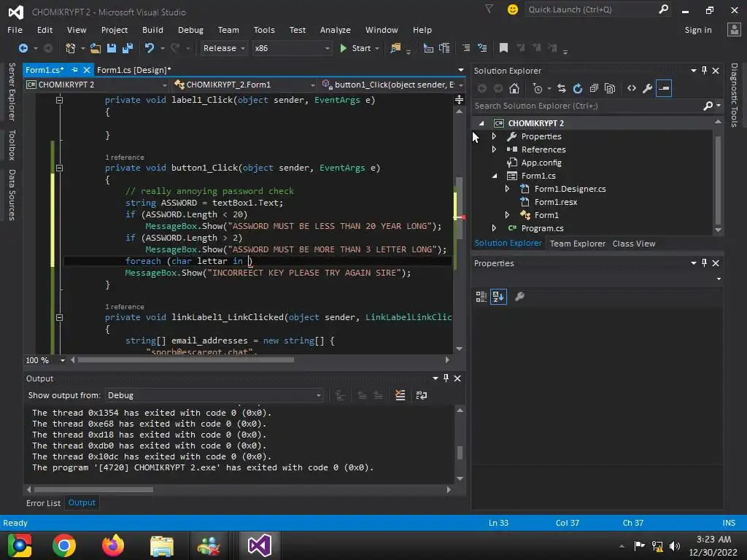Open the File menu
Image resolution: width=747 pixels, height=560 pixels.
(x=15, y=30)
